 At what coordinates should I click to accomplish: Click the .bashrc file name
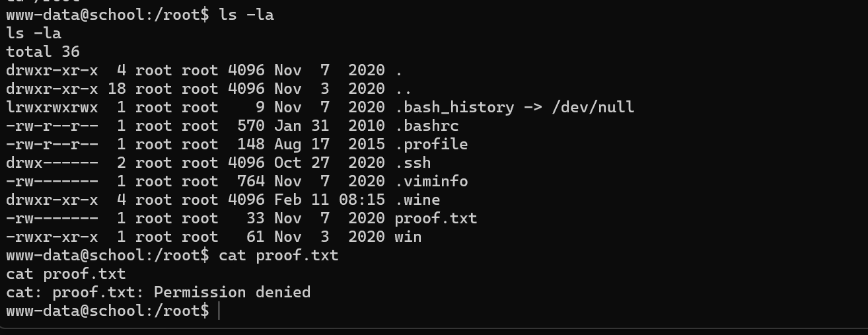click(426, 126)
